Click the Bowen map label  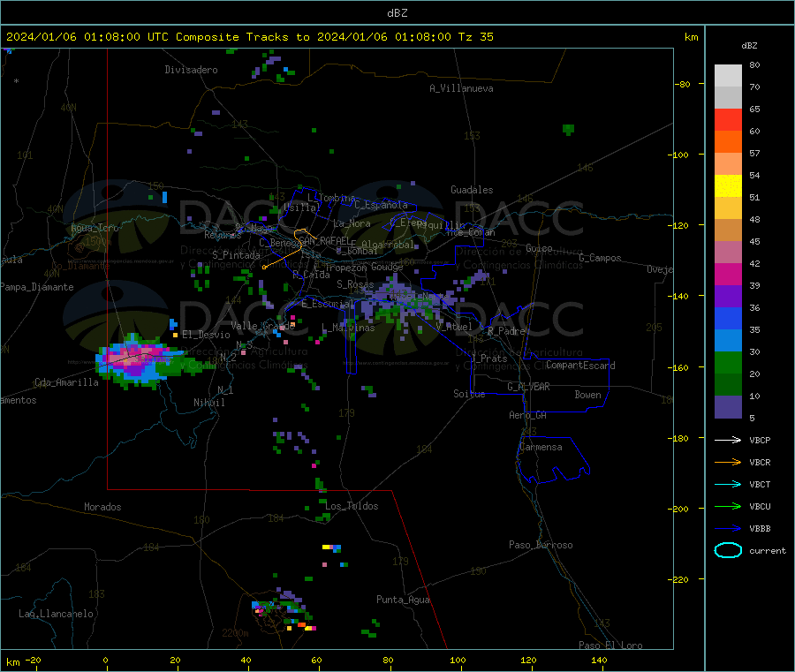pyautogui.click(x=587, y=396)
